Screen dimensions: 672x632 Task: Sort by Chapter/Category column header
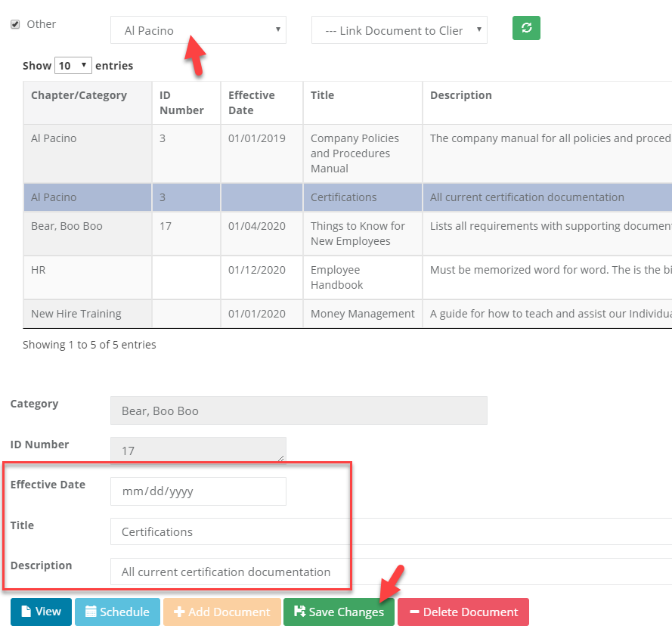point(79,95)
